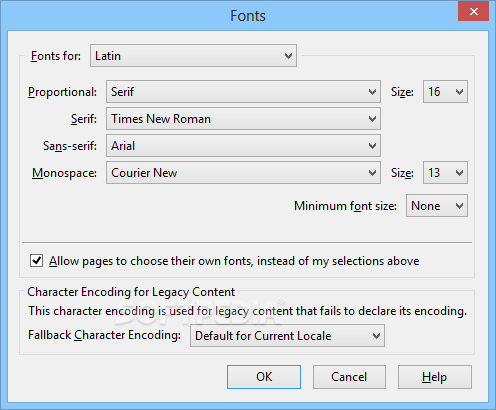Viewport: 496px width, 410px height.
Task: Open the Proportional font type dropdown
Action: click(243, 91)
